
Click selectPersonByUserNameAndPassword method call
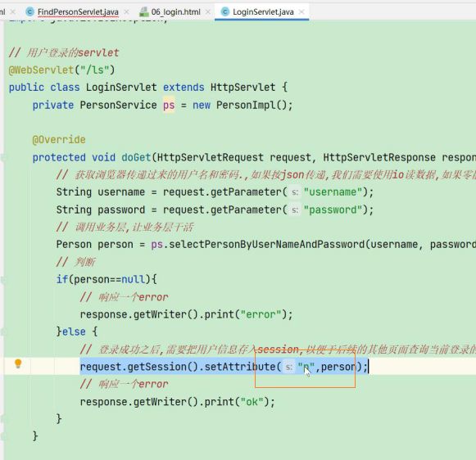coord(266,245)
